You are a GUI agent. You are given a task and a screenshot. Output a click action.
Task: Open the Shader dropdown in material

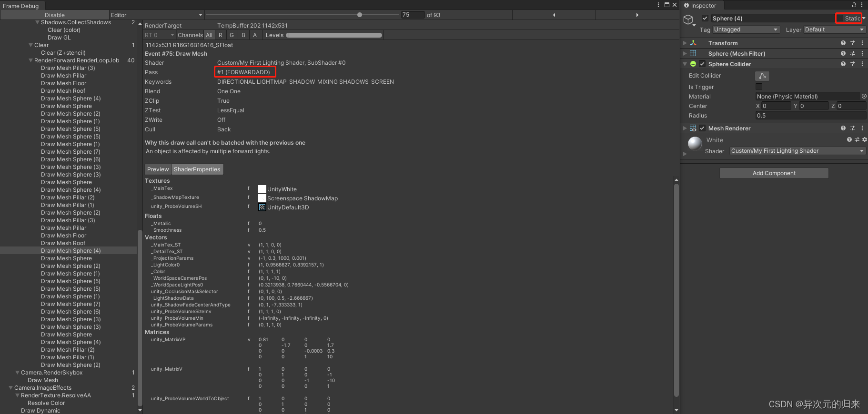797,151
